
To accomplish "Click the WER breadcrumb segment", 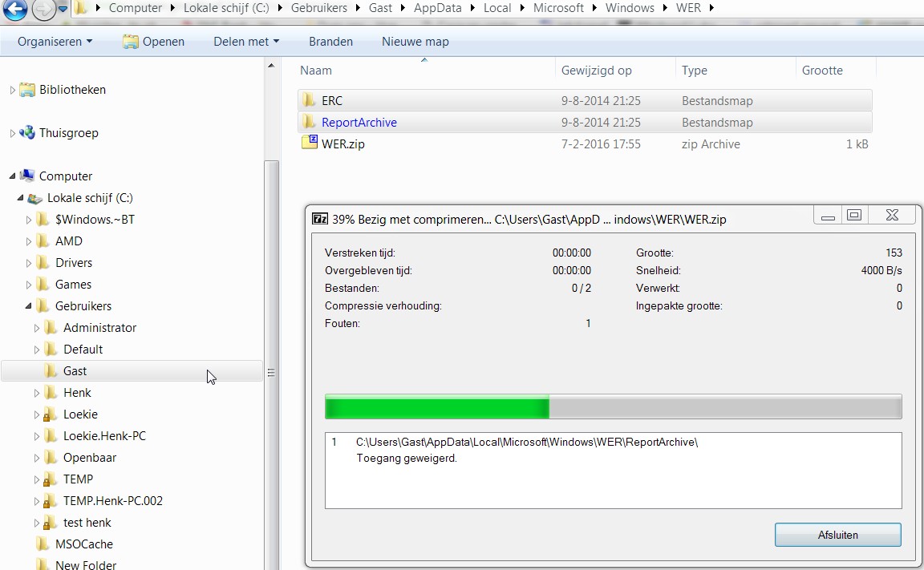I will click(x=688, y=8).
